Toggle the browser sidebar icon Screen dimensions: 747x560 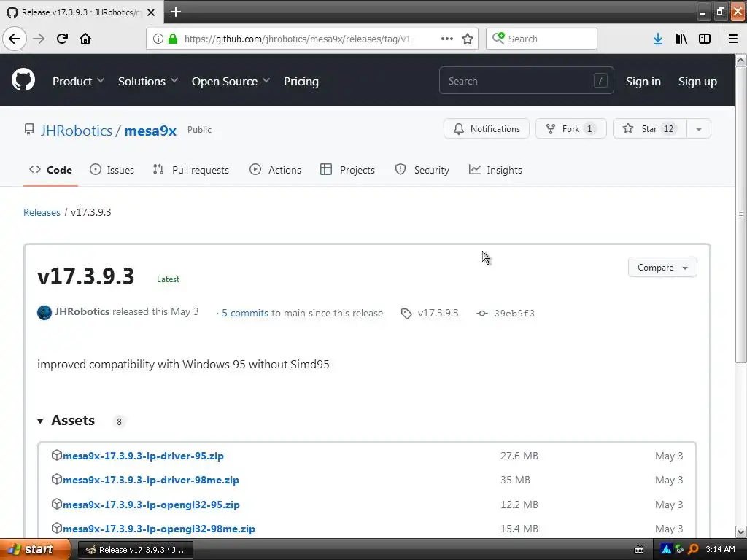(705, 39)
